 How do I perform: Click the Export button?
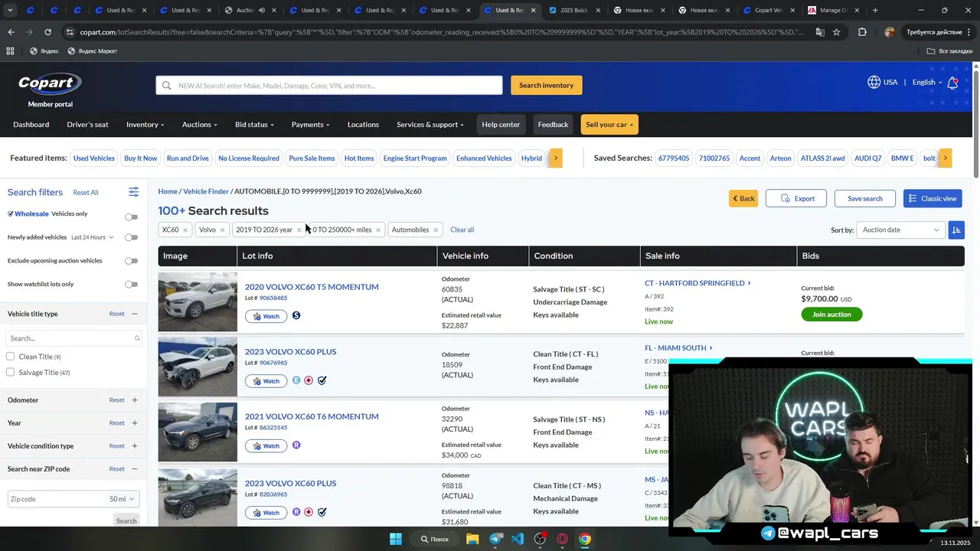pos(796,198)
